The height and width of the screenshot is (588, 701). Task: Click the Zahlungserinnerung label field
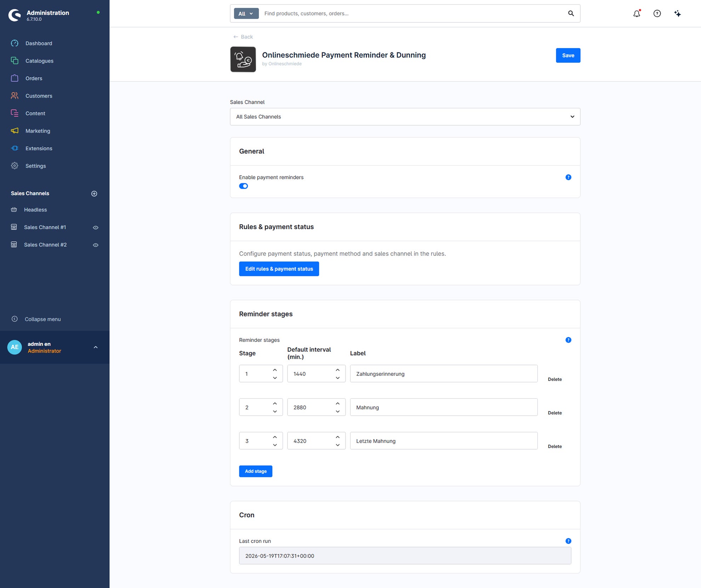(x=444, y=374)
